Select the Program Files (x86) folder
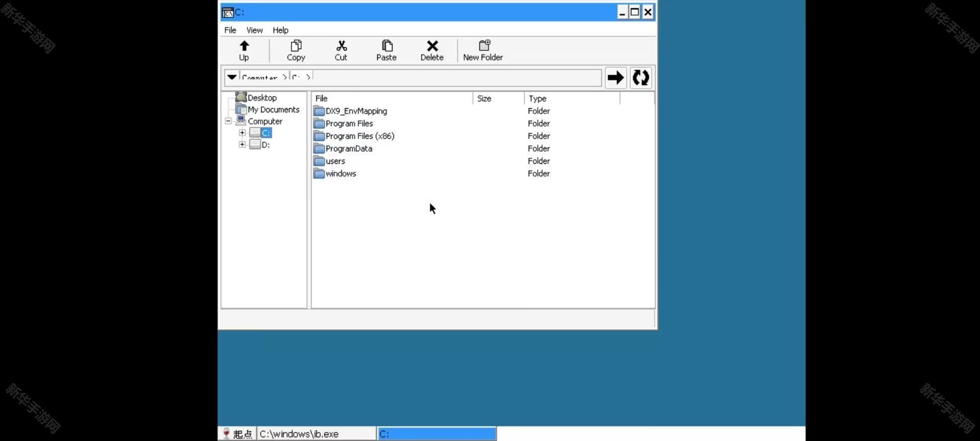This screenshot has height=441, width=980. (359, 136)
